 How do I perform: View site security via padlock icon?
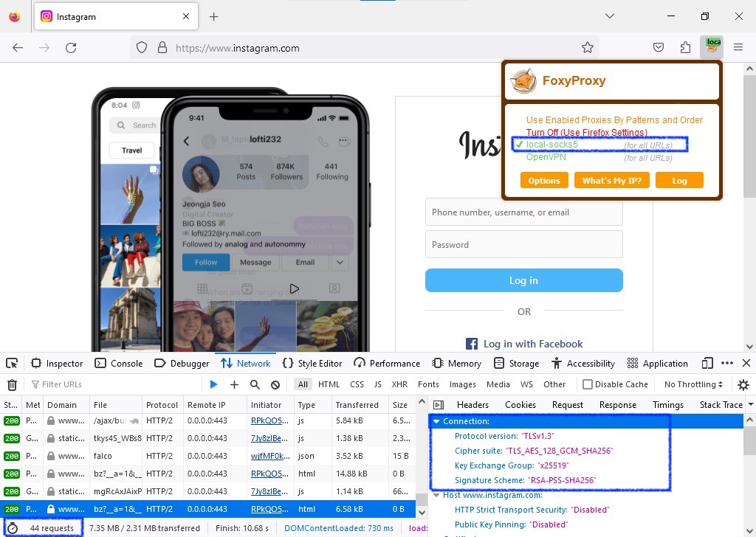[x=162, y=48]
